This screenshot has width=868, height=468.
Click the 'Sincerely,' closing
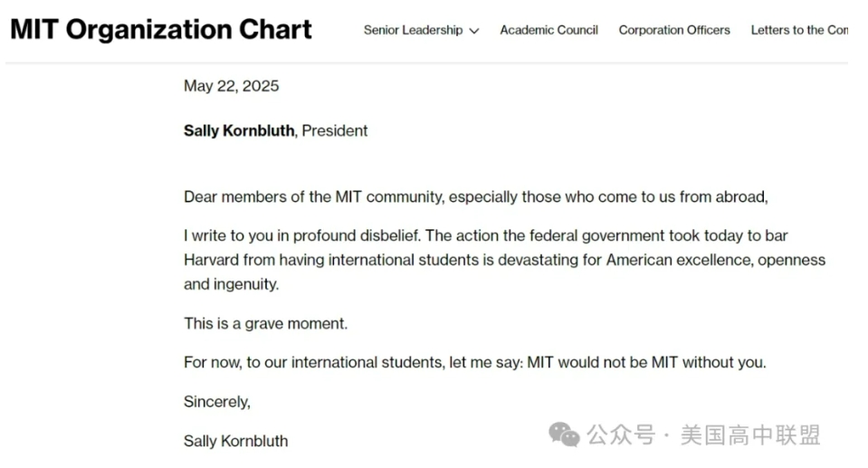tap(217, 402)
